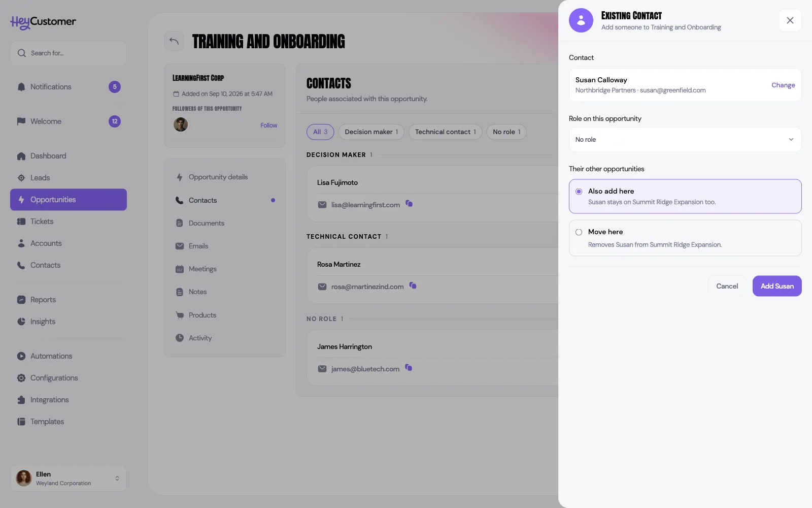Copy lisa@learningfirst.com with the copy icon
Viewport: 812px width, 508px height.
pyautogui.click(x=409, y=204)
